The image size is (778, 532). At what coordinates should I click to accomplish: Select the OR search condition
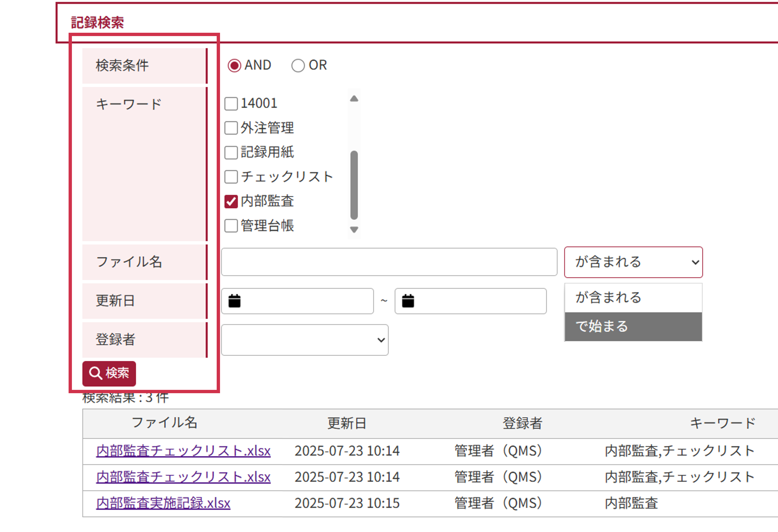coord(298,65)
